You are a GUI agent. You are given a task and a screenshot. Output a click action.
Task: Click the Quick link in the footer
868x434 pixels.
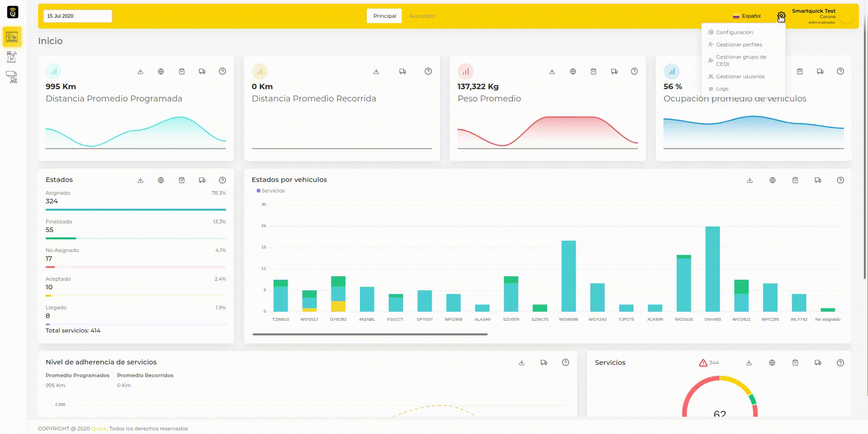pyautogui.click(x=99, y=429)
